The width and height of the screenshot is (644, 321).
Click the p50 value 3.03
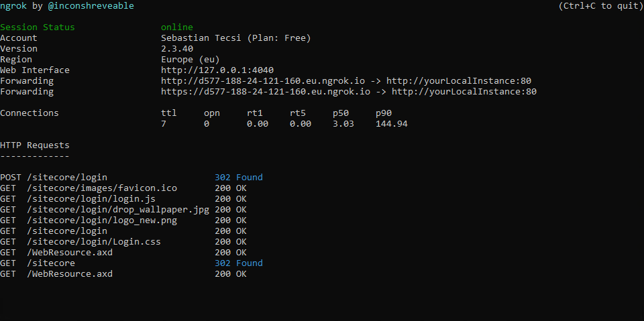pyautogui.click(x=343, y=124)
